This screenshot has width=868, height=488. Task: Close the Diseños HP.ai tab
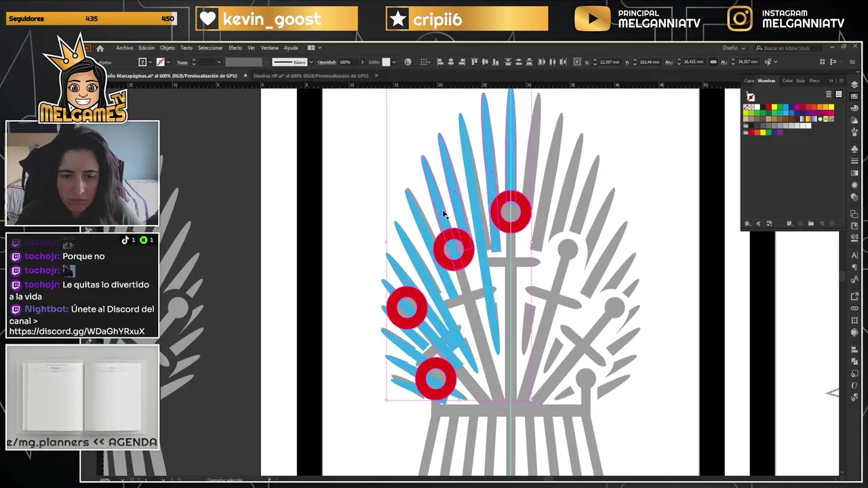coord(376,75)
